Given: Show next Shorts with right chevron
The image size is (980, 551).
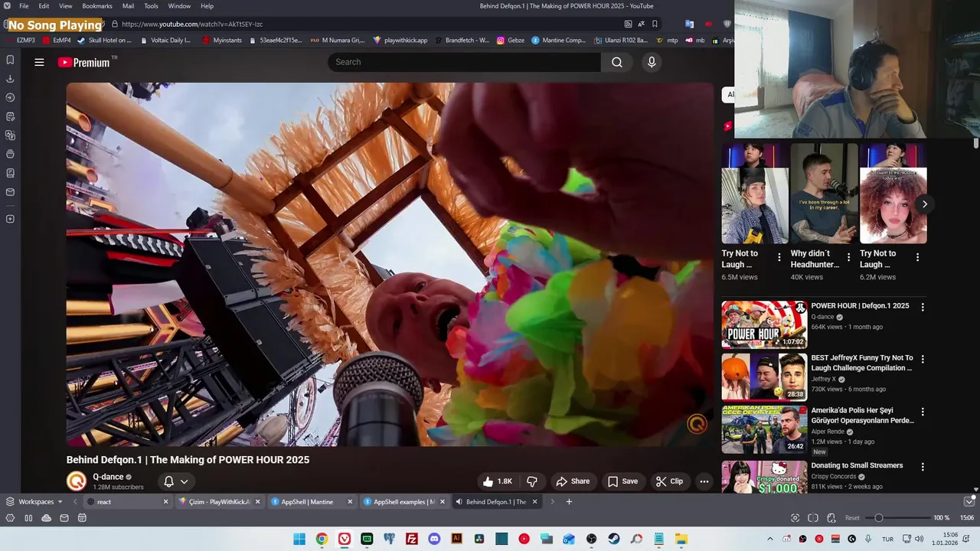Looking at the screenshot, I should click(x=924, y=204).
